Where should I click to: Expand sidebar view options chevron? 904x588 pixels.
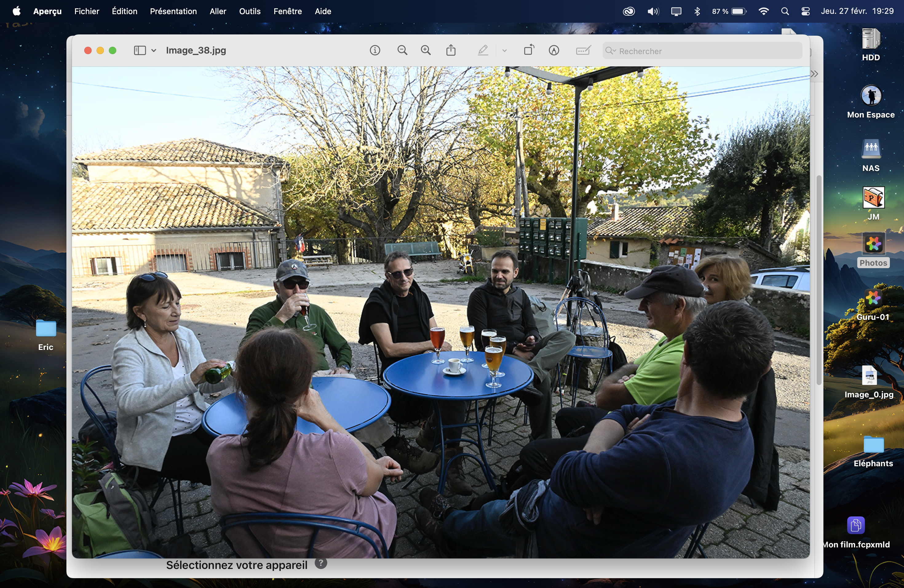pos(154,50)
